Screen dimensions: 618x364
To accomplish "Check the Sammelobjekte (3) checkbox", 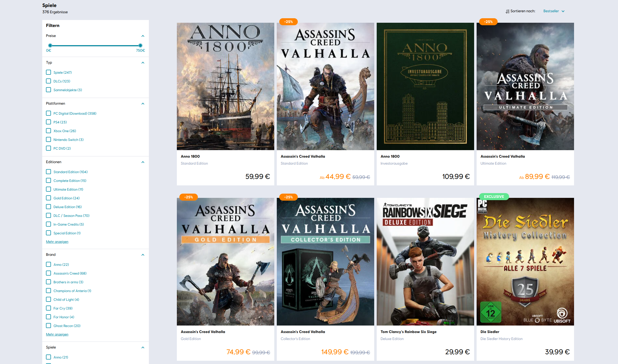I will (x=48, y=90).
